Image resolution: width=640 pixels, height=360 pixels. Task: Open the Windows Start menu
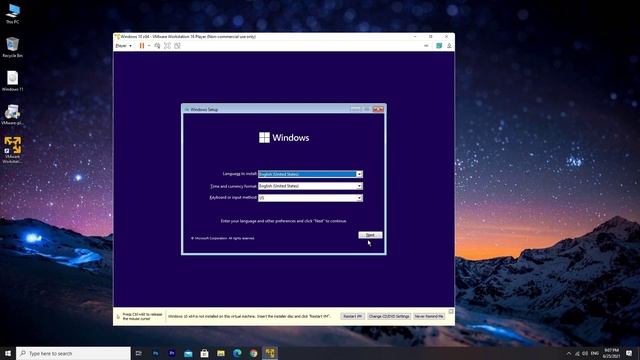[x=8, y=353]
